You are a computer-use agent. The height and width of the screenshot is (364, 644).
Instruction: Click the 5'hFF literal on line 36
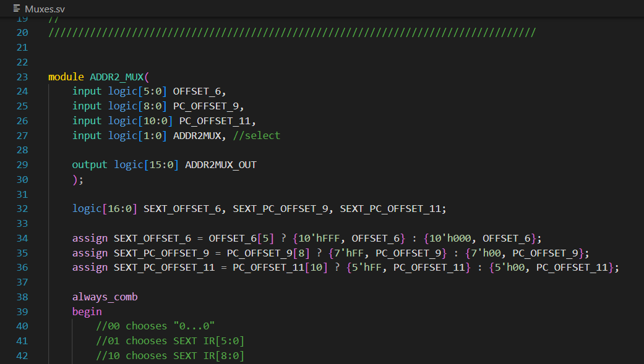click(x=366, y=267)
